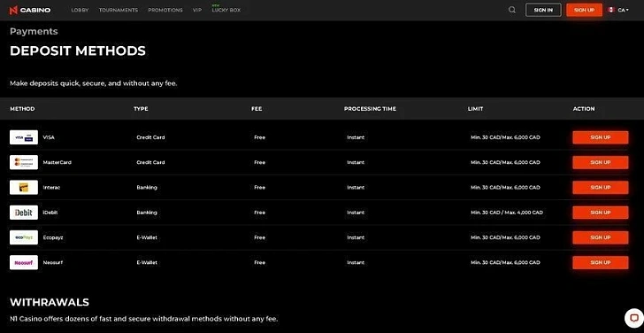Click the ACTION column header
The width and height of the screenshot is (644, 333).
click(x=584, y=109)
